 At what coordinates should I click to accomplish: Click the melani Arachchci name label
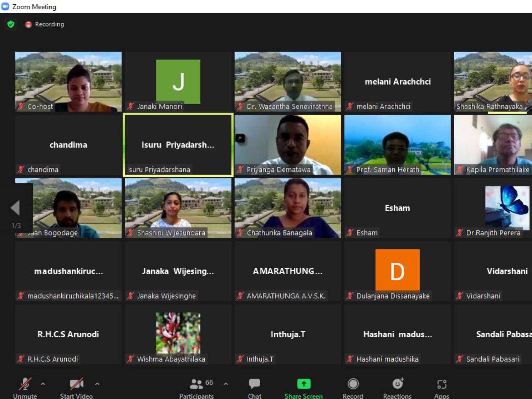pos(383,106)
